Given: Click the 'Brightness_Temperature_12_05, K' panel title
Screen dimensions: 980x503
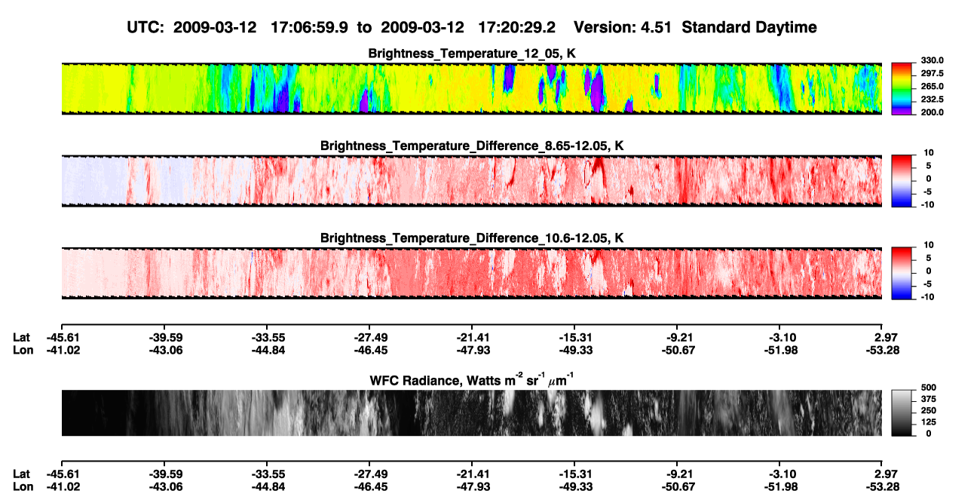Looking at the screenshot, I should (x=472, y=54).
